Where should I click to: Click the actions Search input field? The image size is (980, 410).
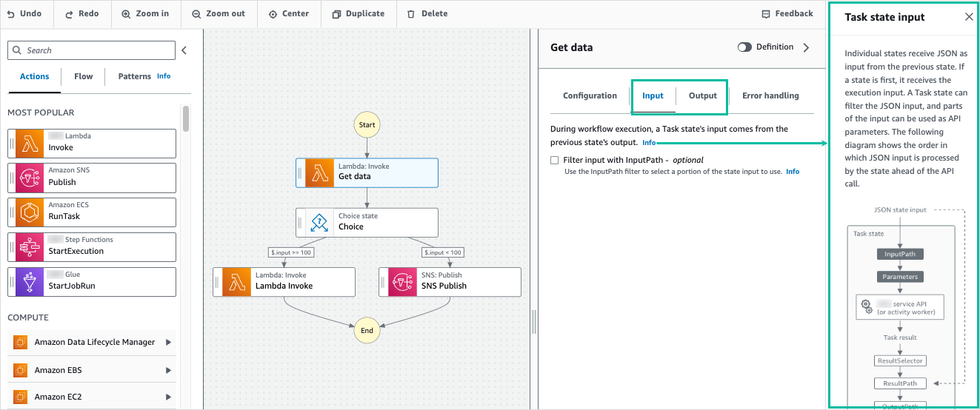(x=92, y=50)
